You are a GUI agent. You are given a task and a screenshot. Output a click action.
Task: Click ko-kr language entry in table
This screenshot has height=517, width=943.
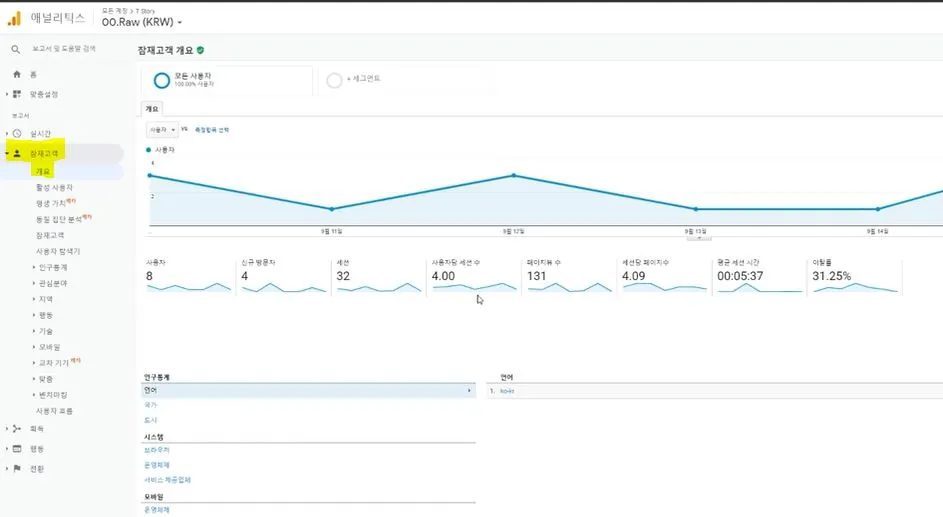(x=507, y=391)
